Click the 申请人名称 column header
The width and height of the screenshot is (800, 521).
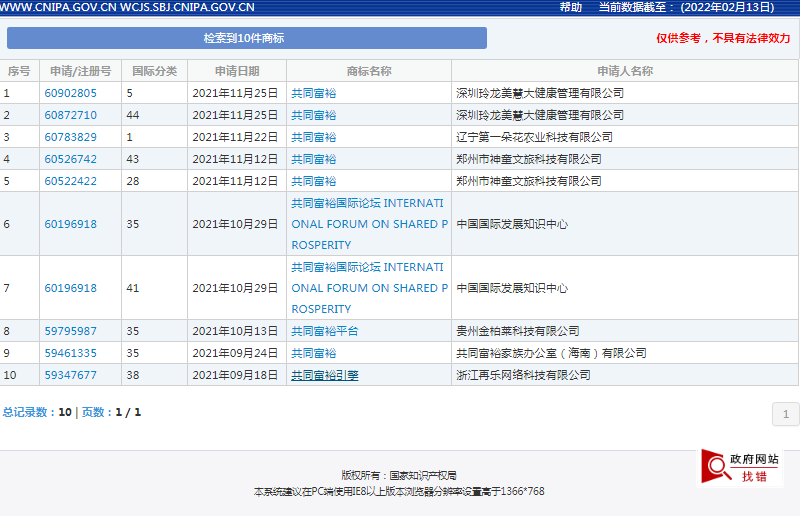626,71
